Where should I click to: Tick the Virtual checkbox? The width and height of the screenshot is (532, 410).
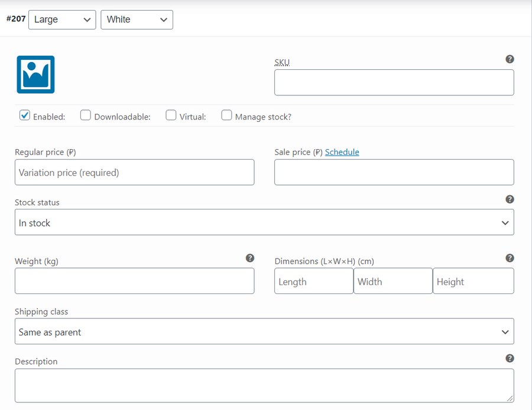(x=171, y=115)
